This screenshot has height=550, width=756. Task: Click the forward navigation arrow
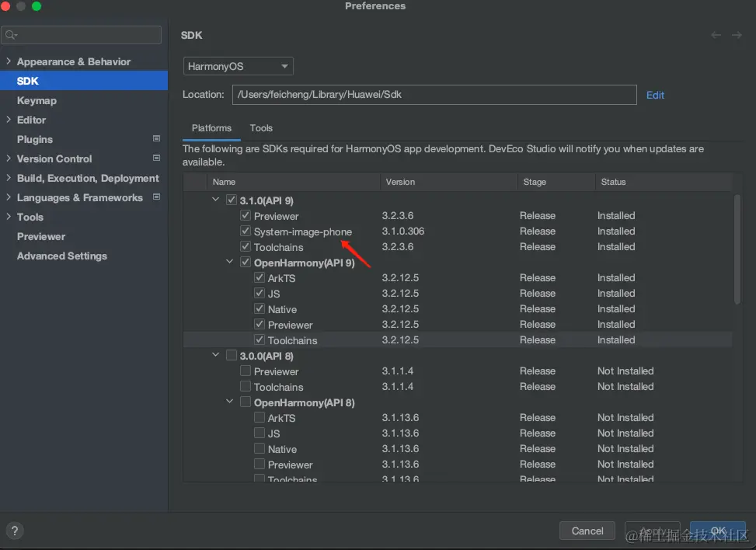tap(737, 36)
